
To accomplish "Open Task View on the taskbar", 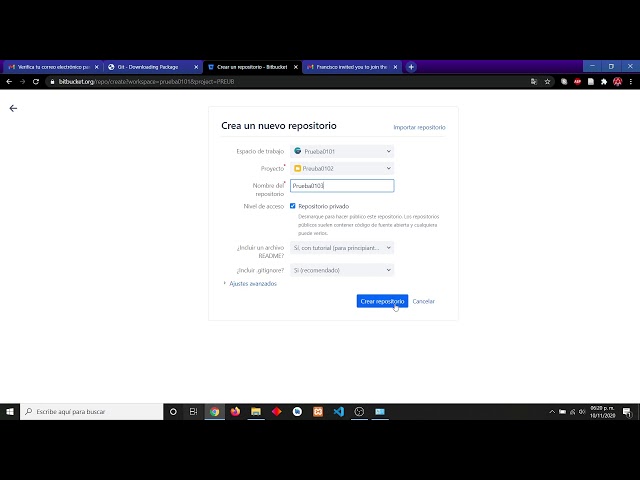I will click(x=193, y=411).
